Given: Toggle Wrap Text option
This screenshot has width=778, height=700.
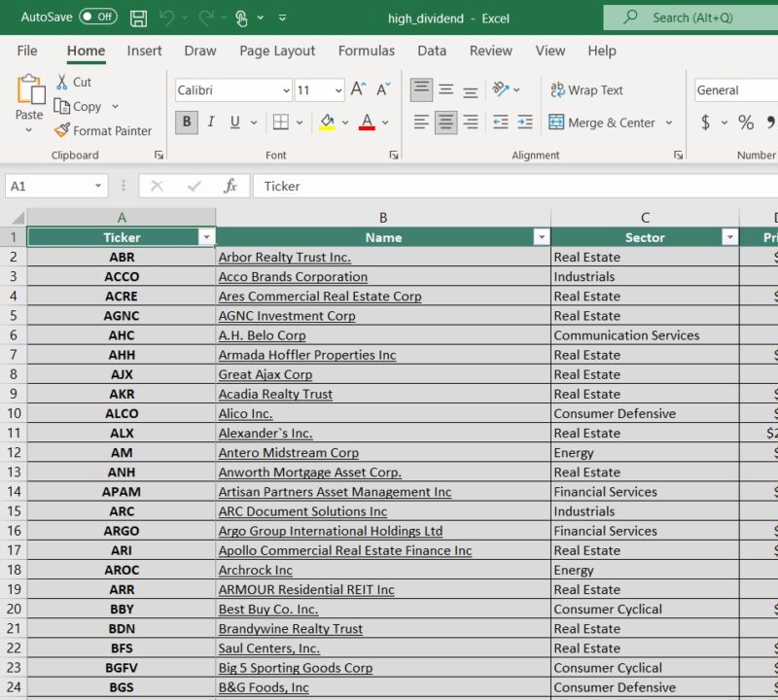Looking at the screenshot, I should (586, 90).
